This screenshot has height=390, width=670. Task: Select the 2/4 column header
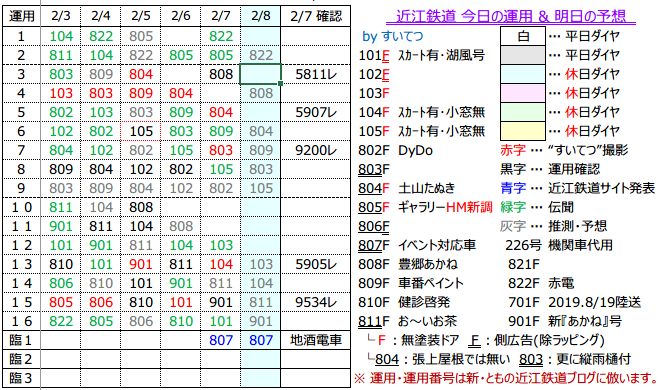100,16
